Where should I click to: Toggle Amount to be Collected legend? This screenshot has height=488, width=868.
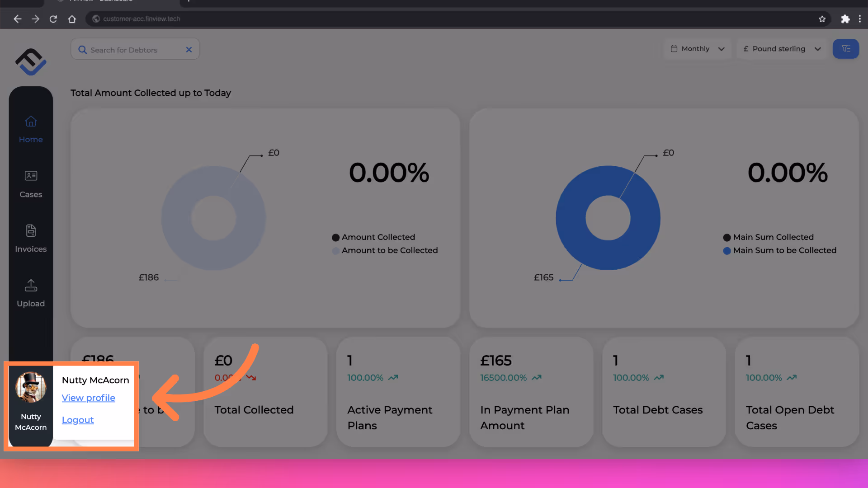point(389,250)
